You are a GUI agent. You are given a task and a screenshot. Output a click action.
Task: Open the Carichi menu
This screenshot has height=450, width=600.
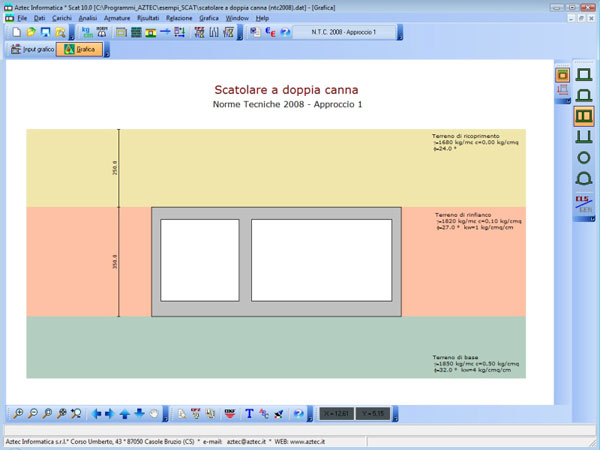click(62, 18)
